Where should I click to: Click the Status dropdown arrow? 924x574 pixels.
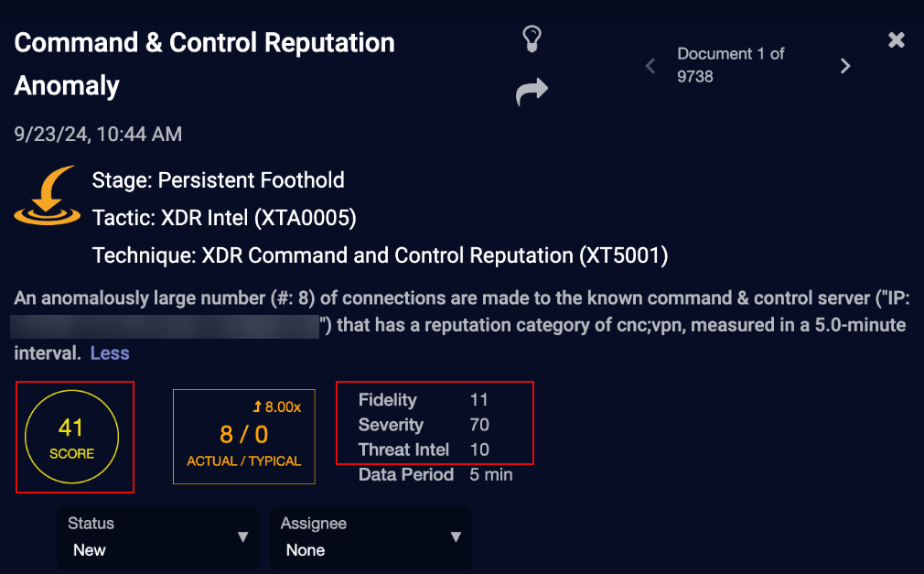[242, 536]
